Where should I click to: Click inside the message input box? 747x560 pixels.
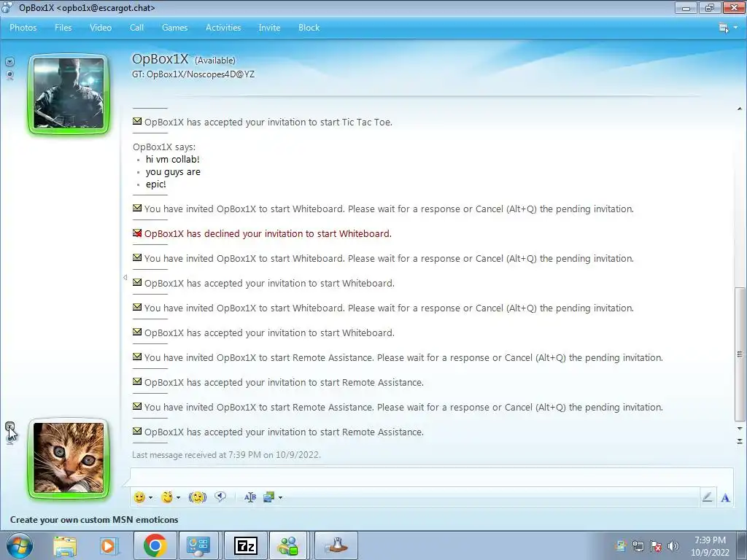pyautogui.click(x=431, y=477)
